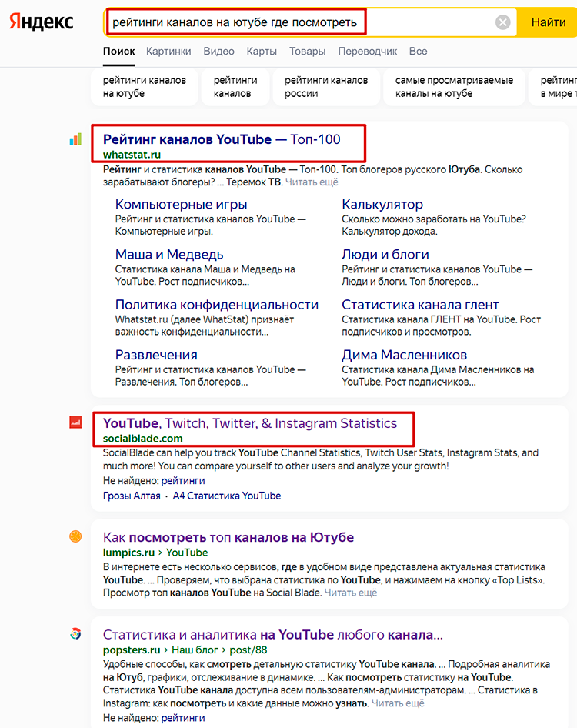Open 'Как посмотреть топ каналов на Ютубе'
577x728 pixels.
click(228, 537)
